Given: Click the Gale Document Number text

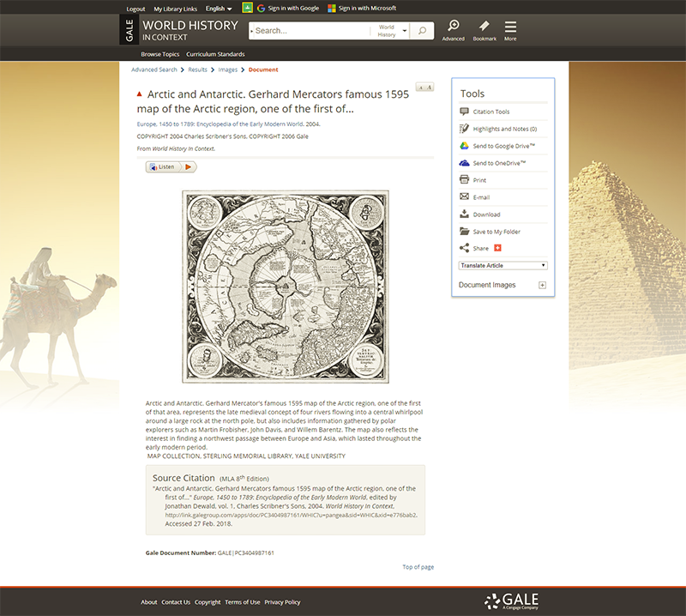Looking at the screenshot, I should pos(210,553).
